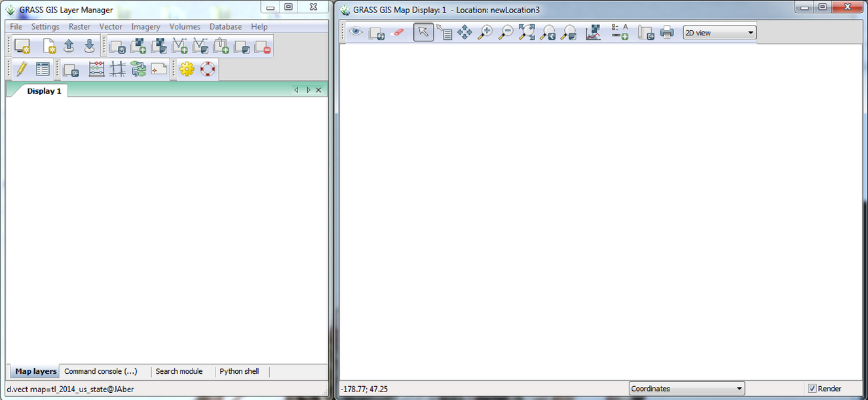This screenshot has height=400, width=868.
Task: Open the Vector menu
Action: pyautogui.click(x=111, y=27)
